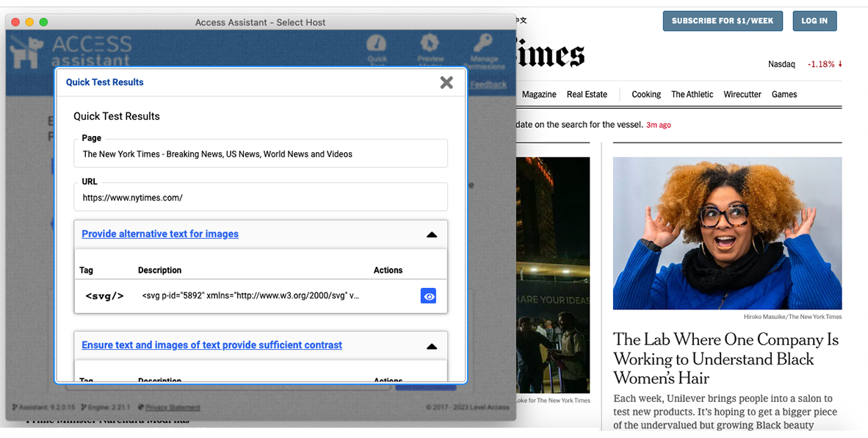This screenshot has height=438, width=868.
Task: Open the Games section
Action: tap(784, 94)
